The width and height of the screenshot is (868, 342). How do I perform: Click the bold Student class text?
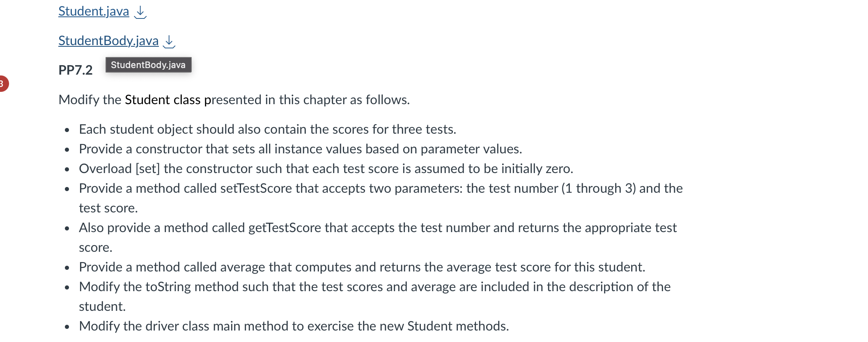[163, 99]
